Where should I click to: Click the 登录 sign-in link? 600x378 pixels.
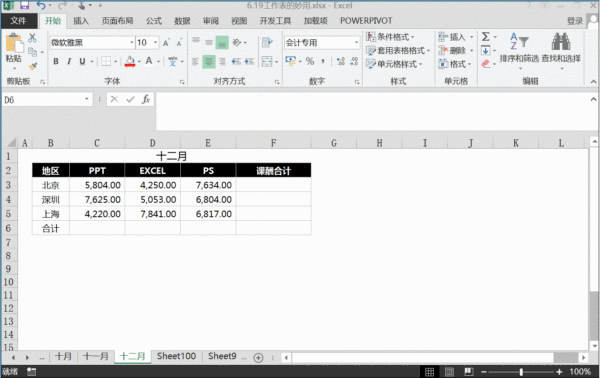tap(575, 21)
